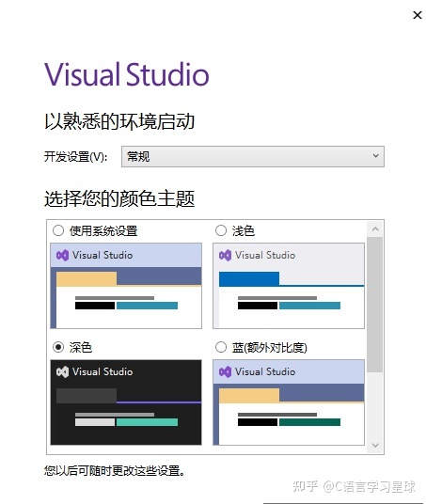Click the 深色 theme label
This screenshot has width=426, height=504.
tap(81, 348)
